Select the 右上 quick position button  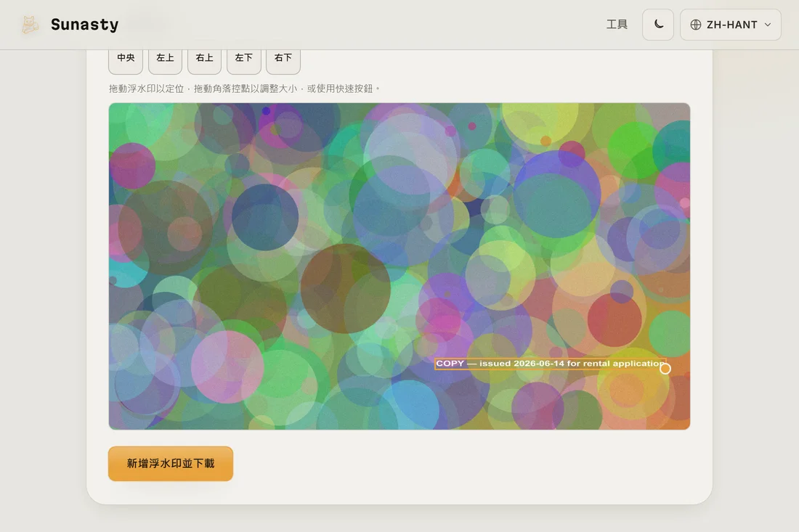204,59
